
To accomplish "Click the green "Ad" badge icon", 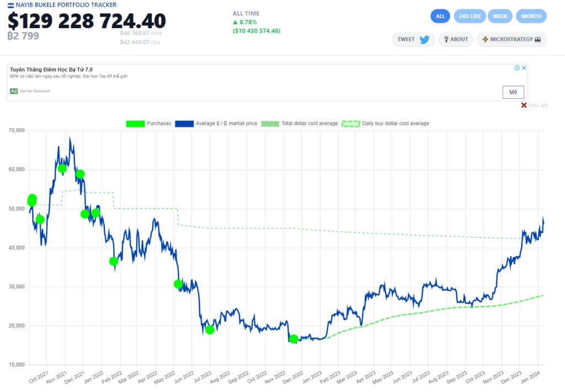I will (14, 91).
